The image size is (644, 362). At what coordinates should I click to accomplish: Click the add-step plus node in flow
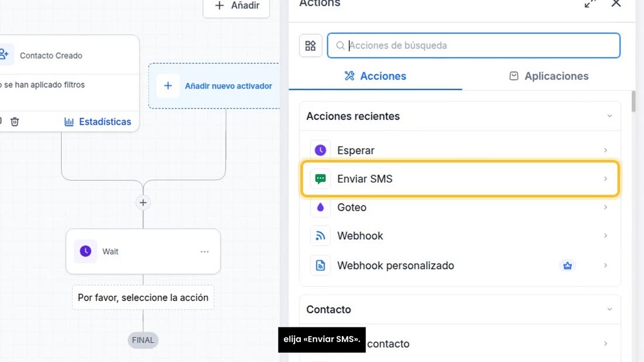click(x=143, y=203)
